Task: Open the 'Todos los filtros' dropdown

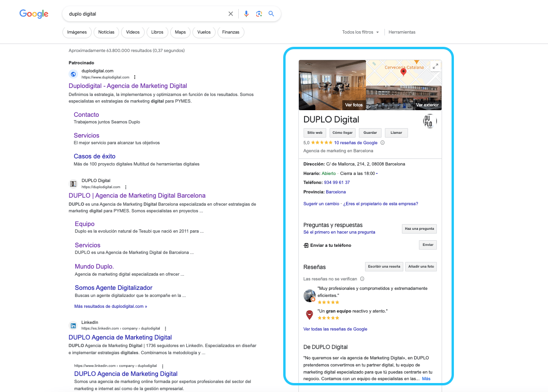Action: (360, 32)
